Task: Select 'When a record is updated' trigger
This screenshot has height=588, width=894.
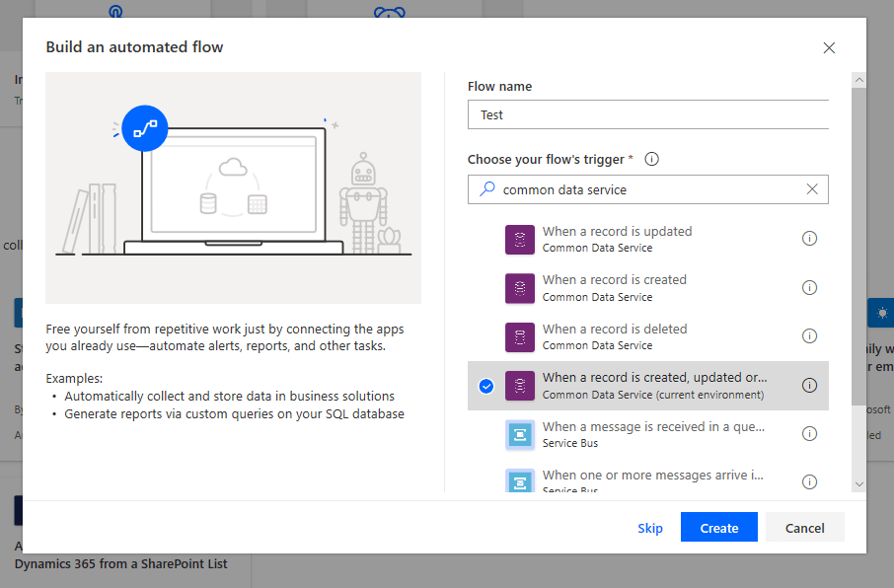Action: coord(647,239)
